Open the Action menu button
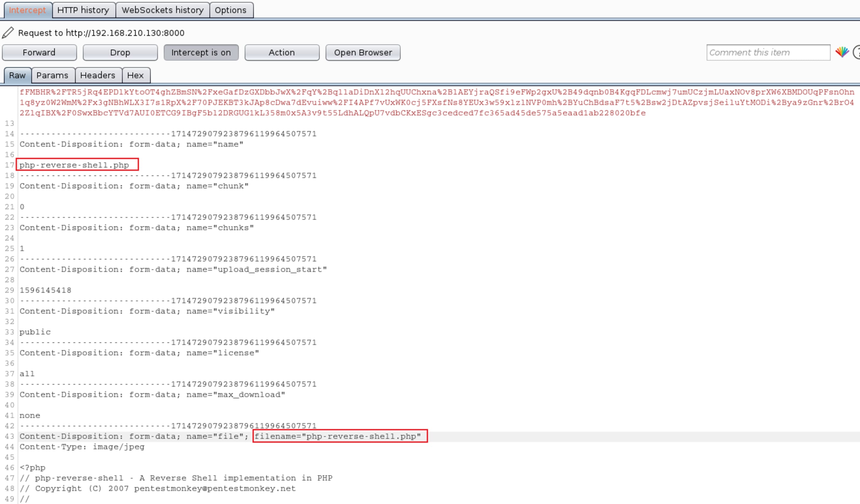 point(282,52)
